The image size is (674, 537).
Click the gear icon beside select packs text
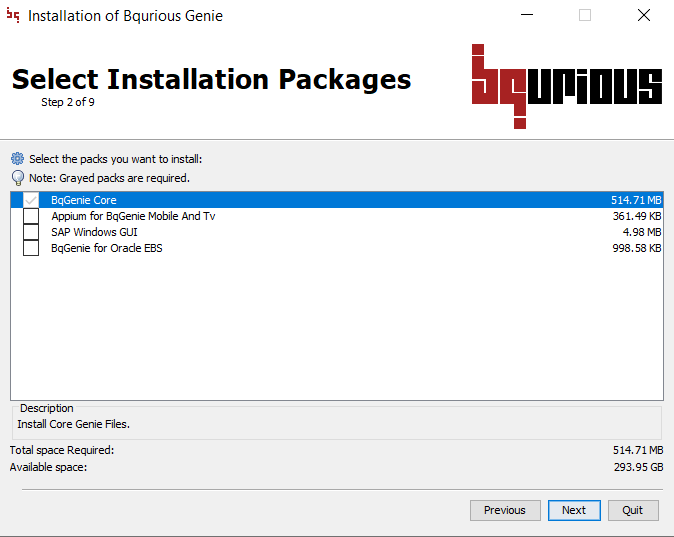[18, 159]
